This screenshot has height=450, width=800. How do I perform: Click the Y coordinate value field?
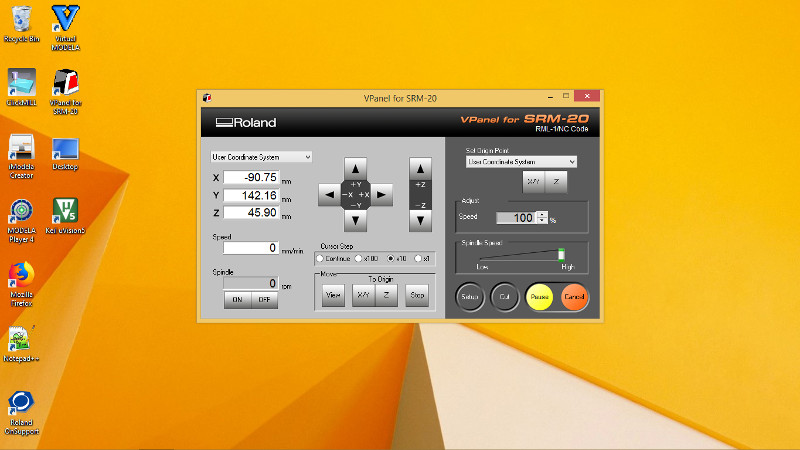tap(252, 195)
